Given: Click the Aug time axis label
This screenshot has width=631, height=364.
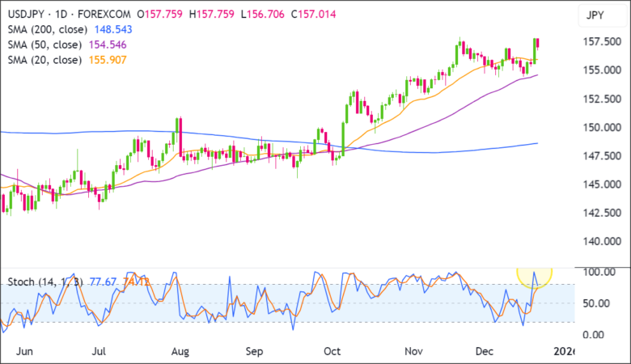Looking at the screenshot, I should (x=180, y=352).
